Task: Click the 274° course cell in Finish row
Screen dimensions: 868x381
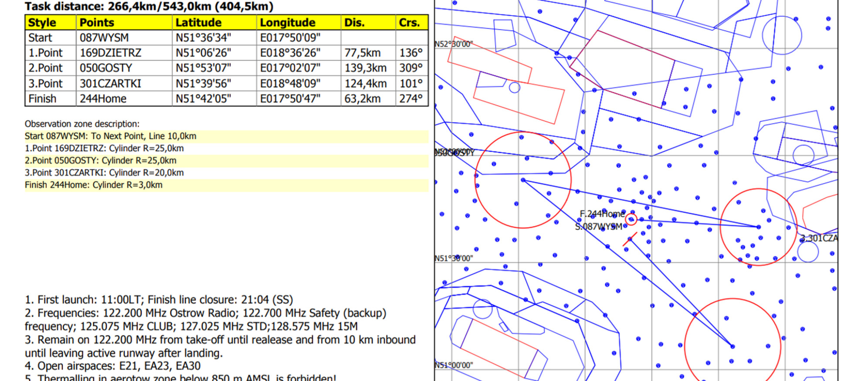Action: coord(411,99)
